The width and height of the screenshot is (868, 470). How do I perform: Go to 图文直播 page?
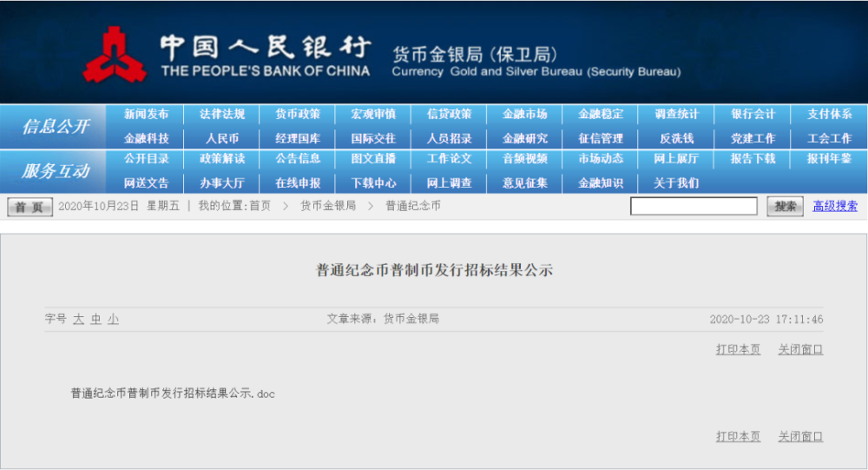tap(373, 158)
